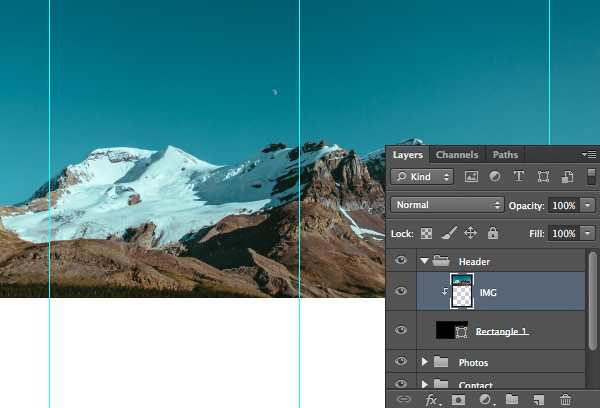Hide the Photos group

(401, 361)
